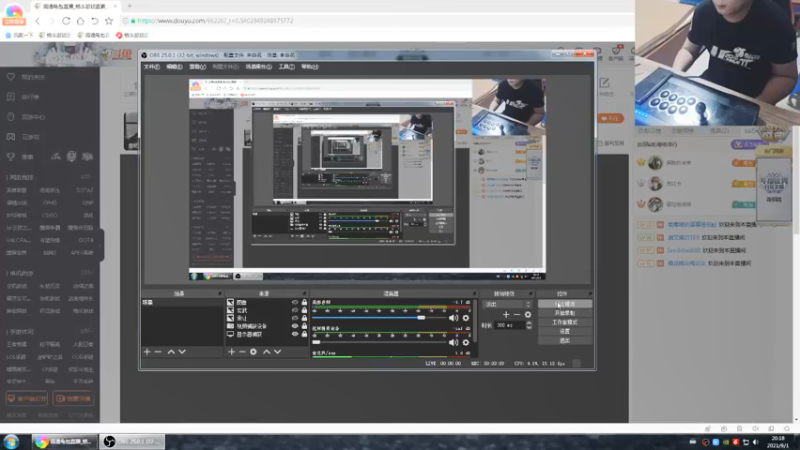Collapse the Douyu left sidebar via its edge handle
Image resolution: width=800 pixels, height=450 pixels.
coord(102,245)
